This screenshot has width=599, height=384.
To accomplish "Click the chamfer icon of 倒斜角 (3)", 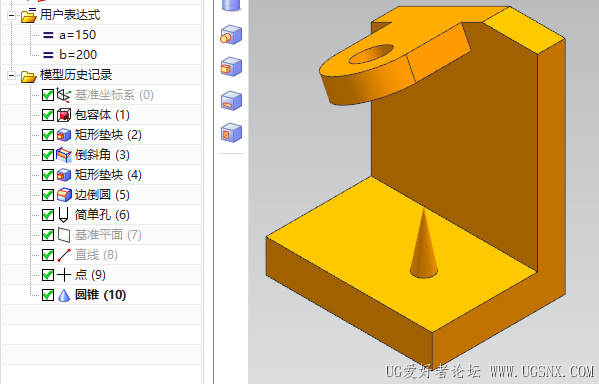I will click(x=64, y=155).
